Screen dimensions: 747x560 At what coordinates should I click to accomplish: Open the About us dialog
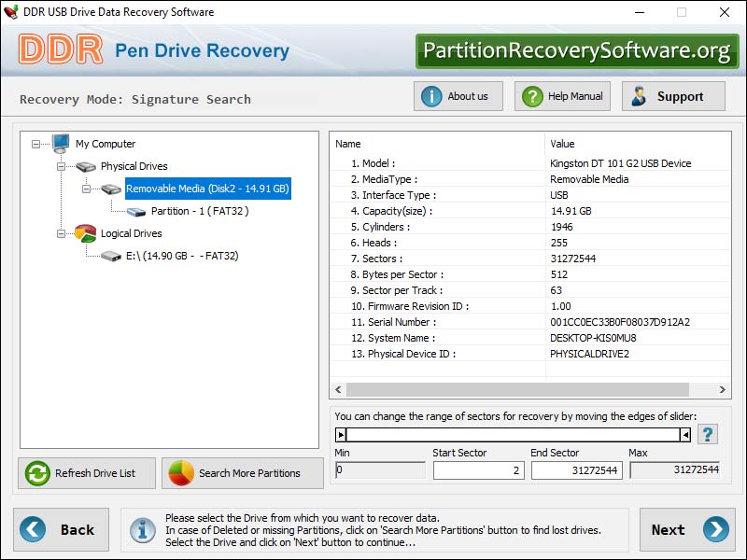coord(458,96)
